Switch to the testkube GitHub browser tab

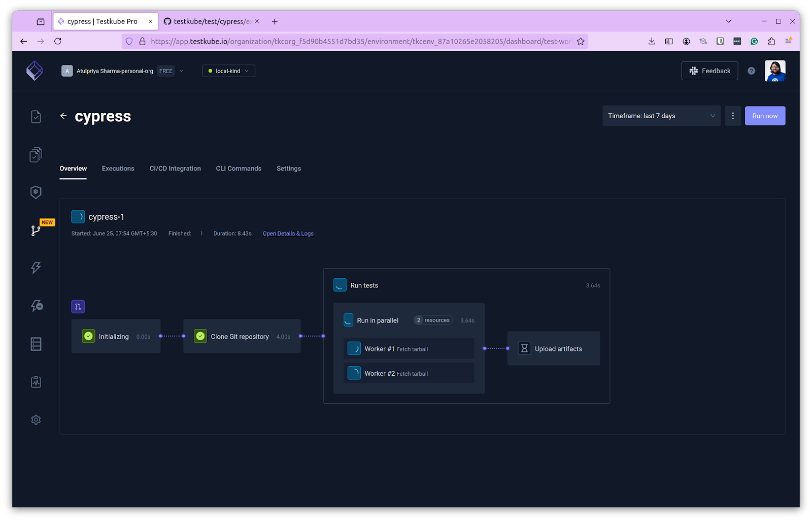pos(211,21)
